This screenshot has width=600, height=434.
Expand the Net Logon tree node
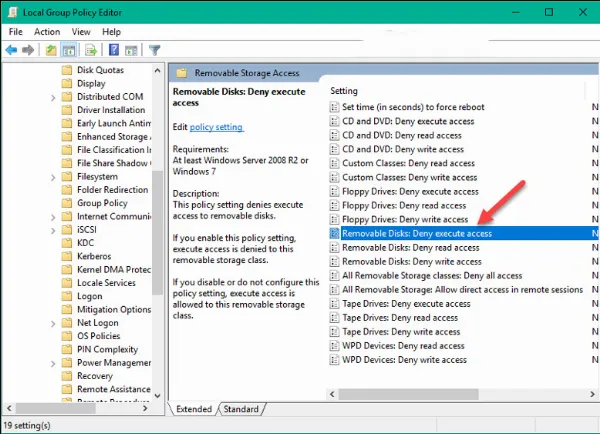pos(53,323)
